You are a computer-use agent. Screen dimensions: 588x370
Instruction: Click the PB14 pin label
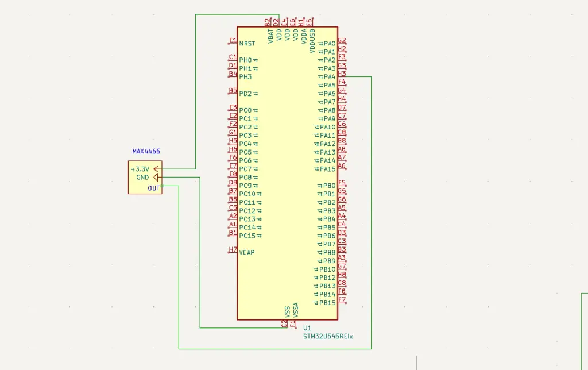pos(327,295)
